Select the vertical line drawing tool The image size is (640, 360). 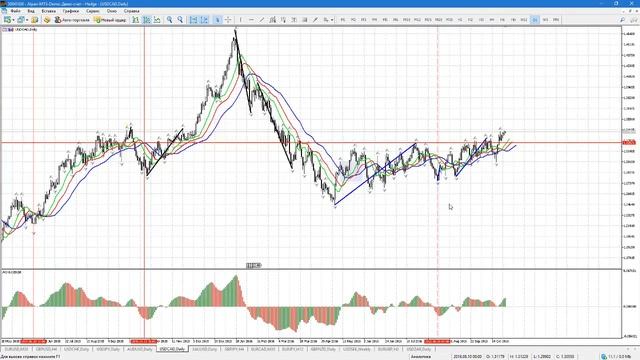[x=241, y=20]
